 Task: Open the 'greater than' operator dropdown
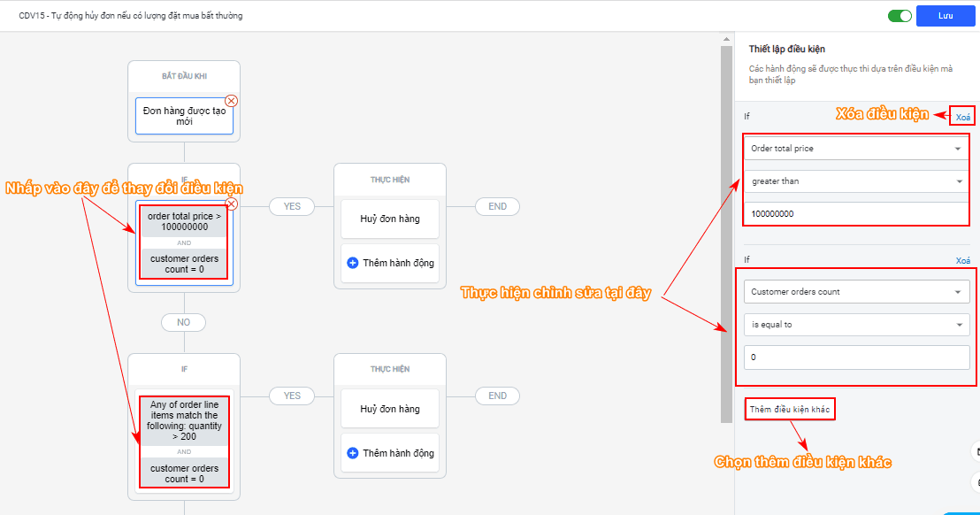(x=855, y=181)
